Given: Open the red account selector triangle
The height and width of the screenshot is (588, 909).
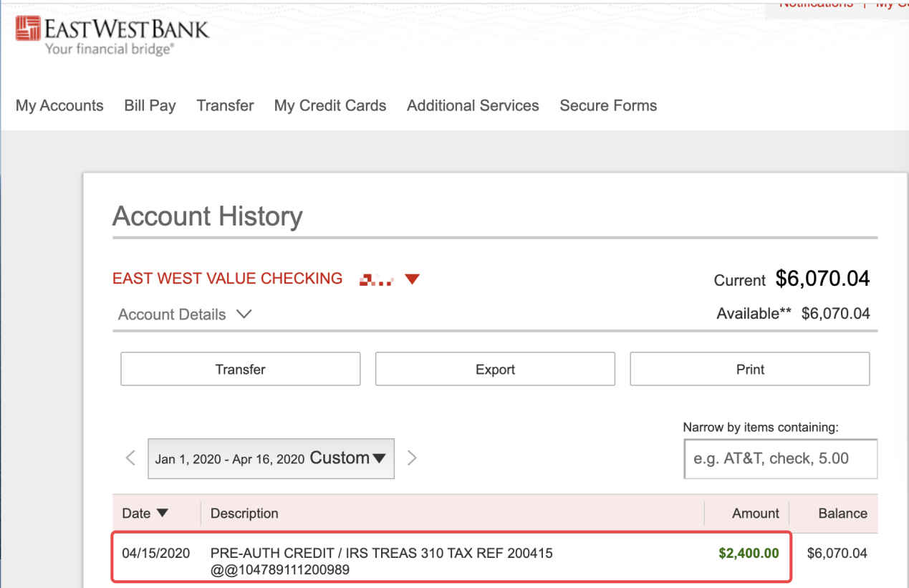Looking at the screenshot, I should 411,279.
